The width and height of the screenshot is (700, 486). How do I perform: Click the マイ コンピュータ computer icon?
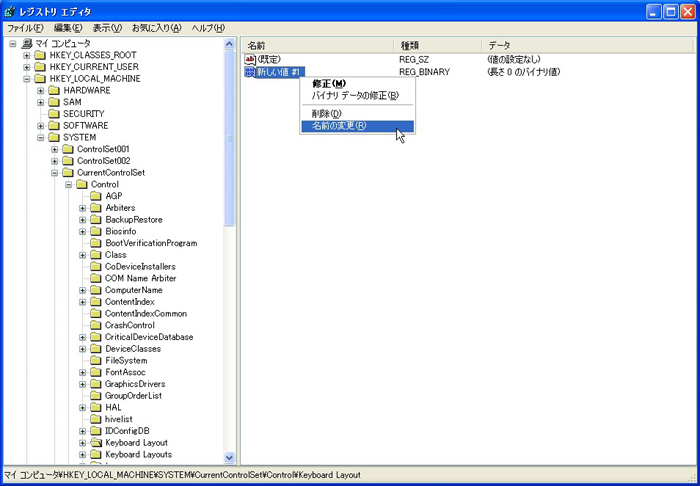(27, 43)
